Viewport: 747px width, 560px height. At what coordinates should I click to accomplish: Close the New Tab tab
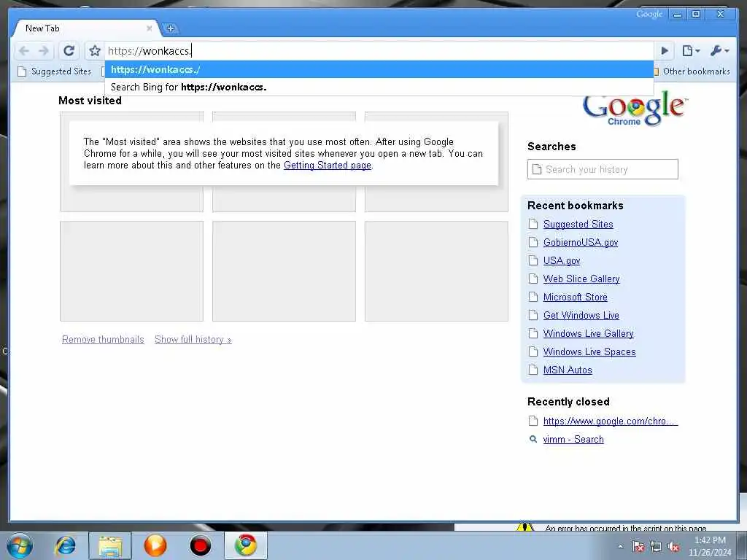(x=149, y=28)
